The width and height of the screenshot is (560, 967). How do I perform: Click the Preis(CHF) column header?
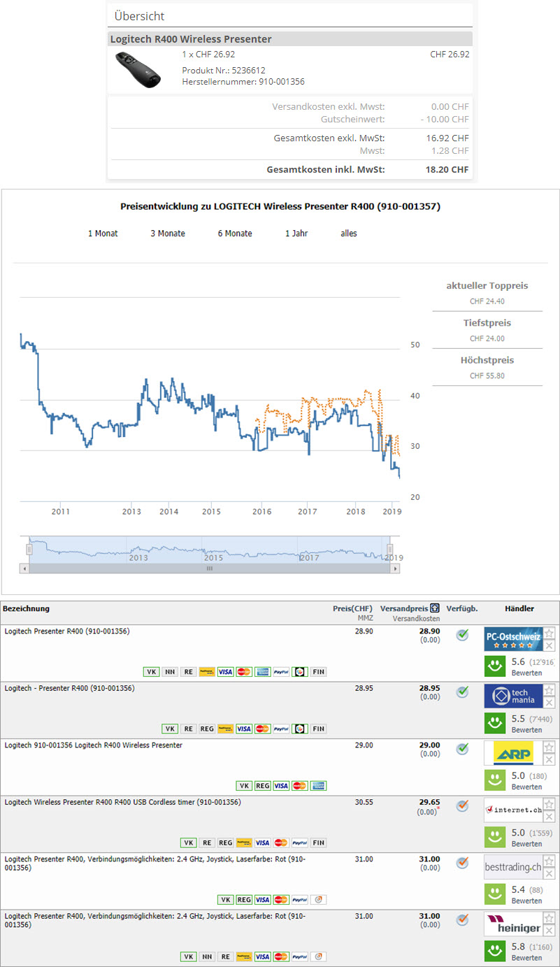click(x=352, y=608)
